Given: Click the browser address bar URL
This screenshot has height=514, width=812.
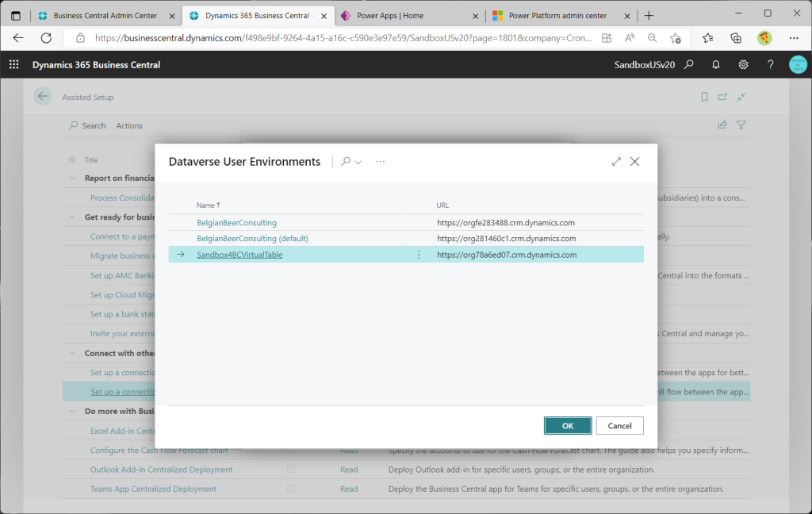Looking at the screenshot, I should (x=343, y=38).
